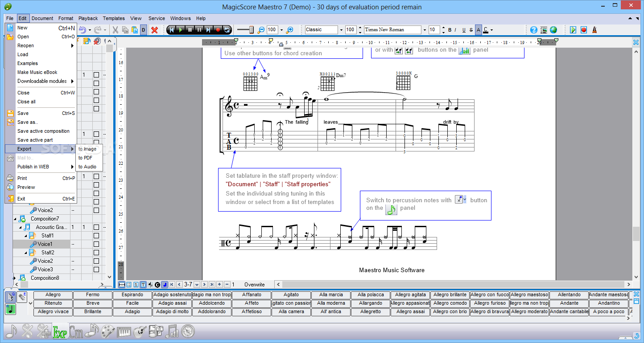Click the Cut scissors icon in toolbar
Screen dimensions: 644x343
(x=116, y=30)
